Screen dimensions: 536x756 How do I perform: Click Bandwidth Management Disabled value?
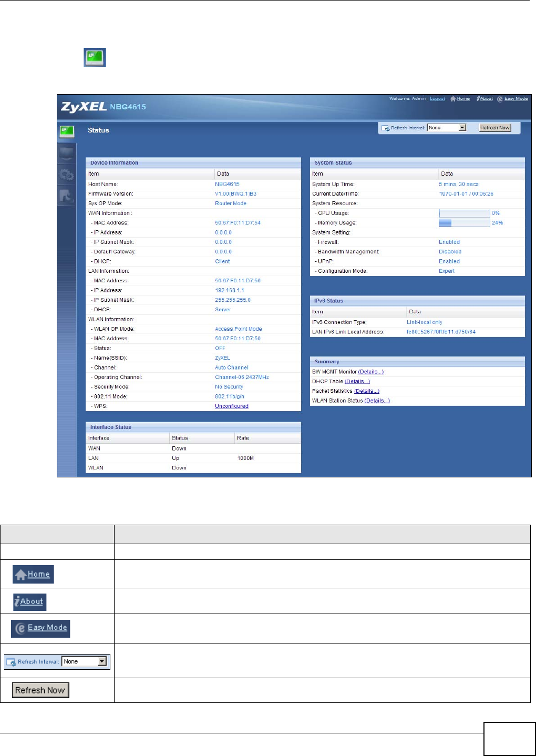click(x=450, y=252)
